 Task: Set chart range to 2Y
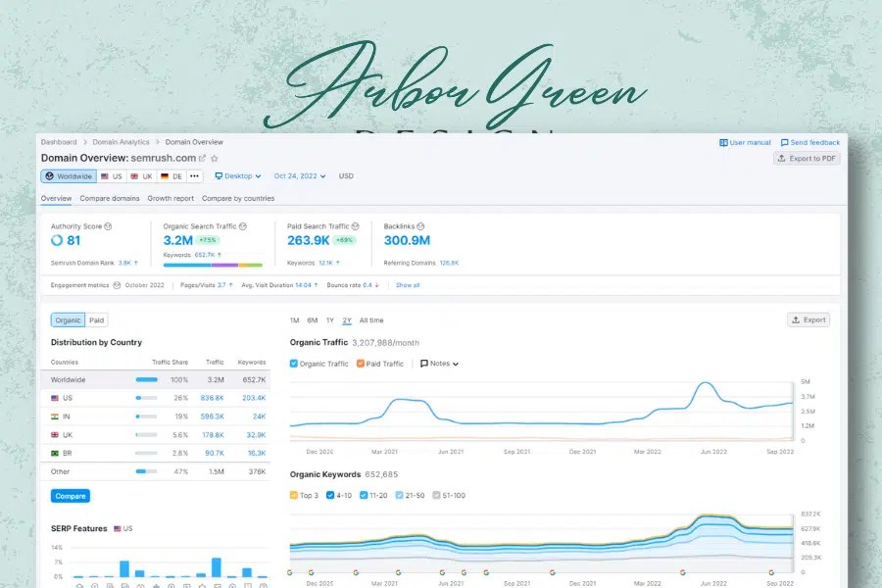(x=347, y=320)
